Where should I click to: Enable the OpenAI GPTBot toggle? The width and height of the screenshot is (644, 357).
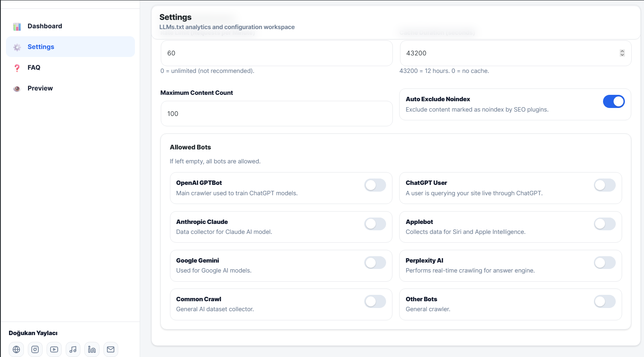coord(375,185)
